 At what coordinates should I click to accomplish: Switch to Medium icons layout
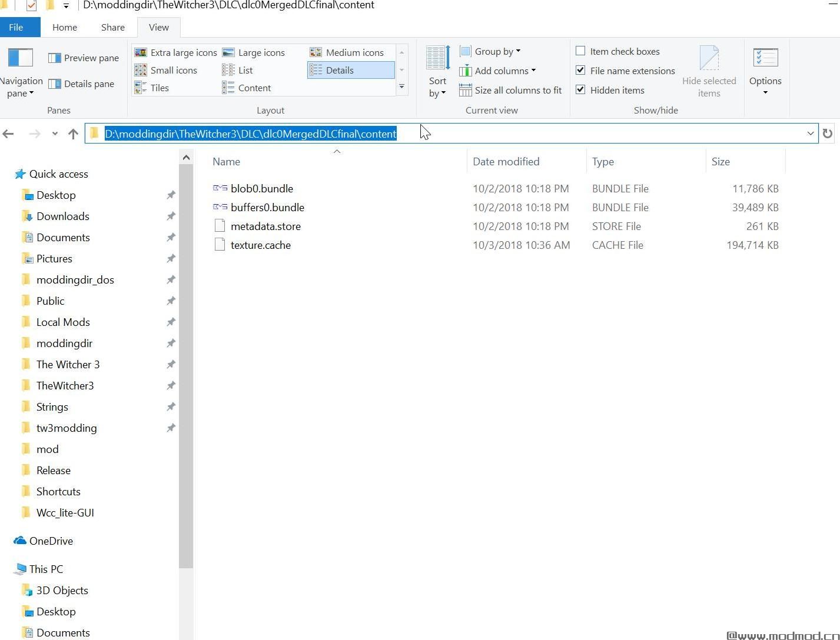347,52
